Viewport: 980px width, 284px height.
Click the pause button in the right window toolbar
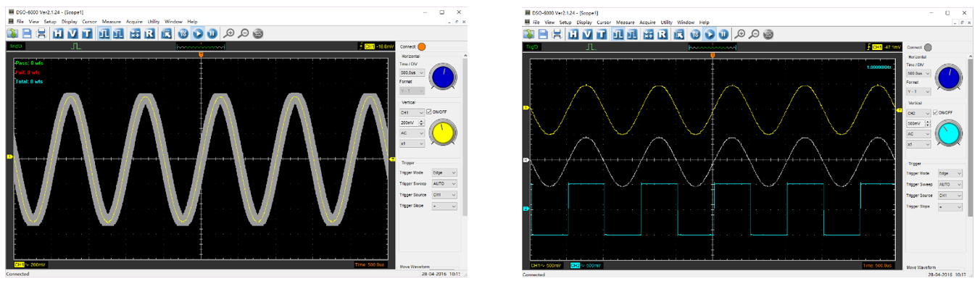tap(723, 33)
